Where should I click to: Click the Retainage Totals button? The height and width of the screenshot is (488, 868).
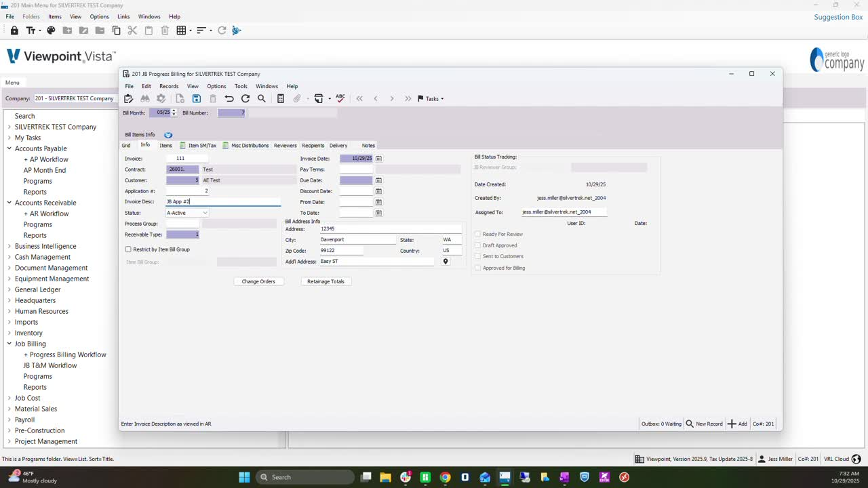click(325, 281)
